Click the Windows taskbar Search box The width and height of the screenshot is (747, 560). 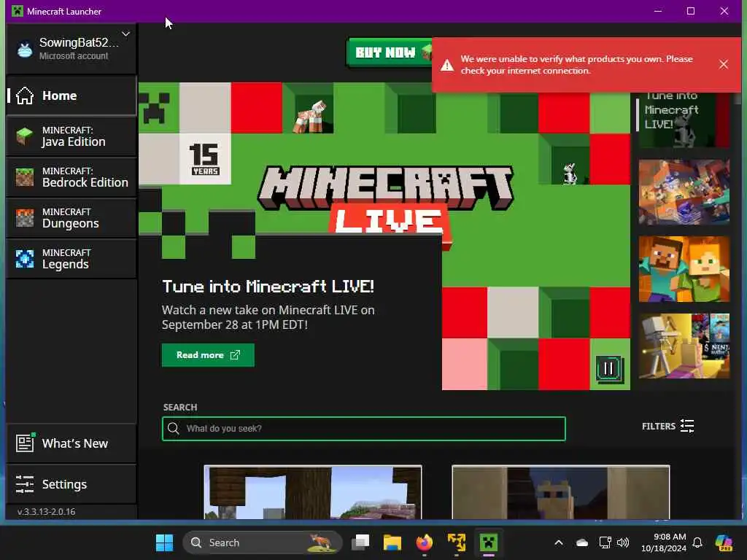click(x=263, y=542)
